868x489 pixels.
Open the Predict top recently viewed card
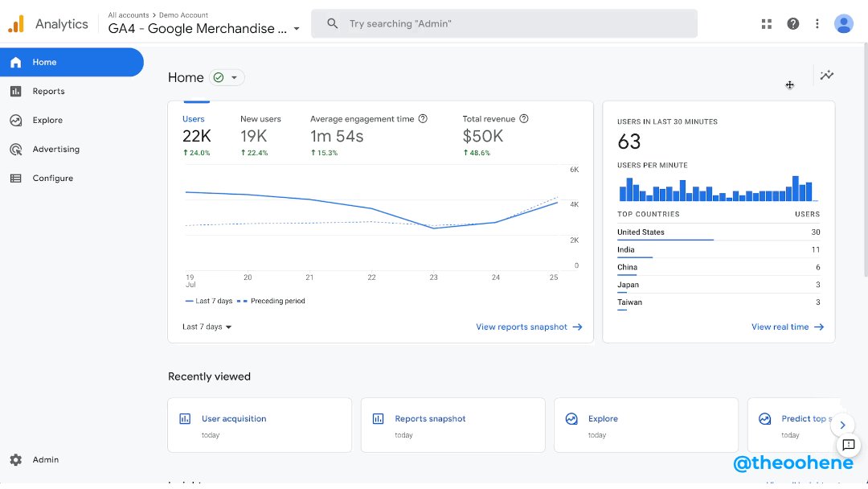pyautogui.click(x=792, y=425)
